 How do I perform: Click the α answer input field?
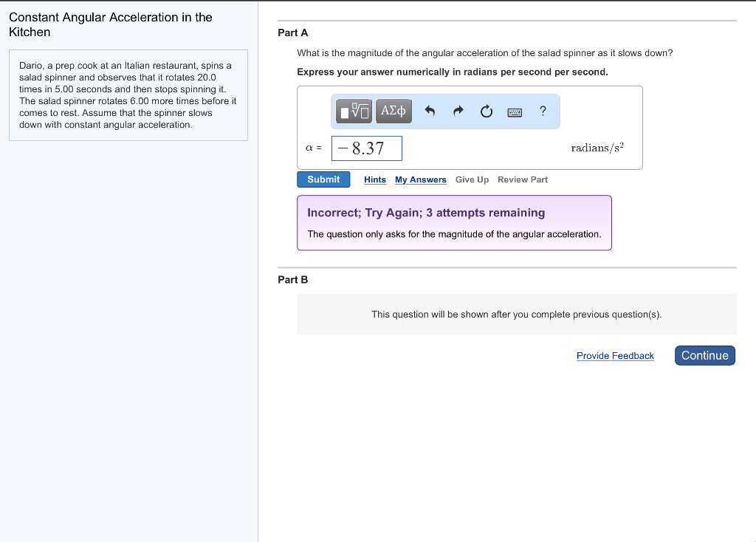click(x=367, y=148)
